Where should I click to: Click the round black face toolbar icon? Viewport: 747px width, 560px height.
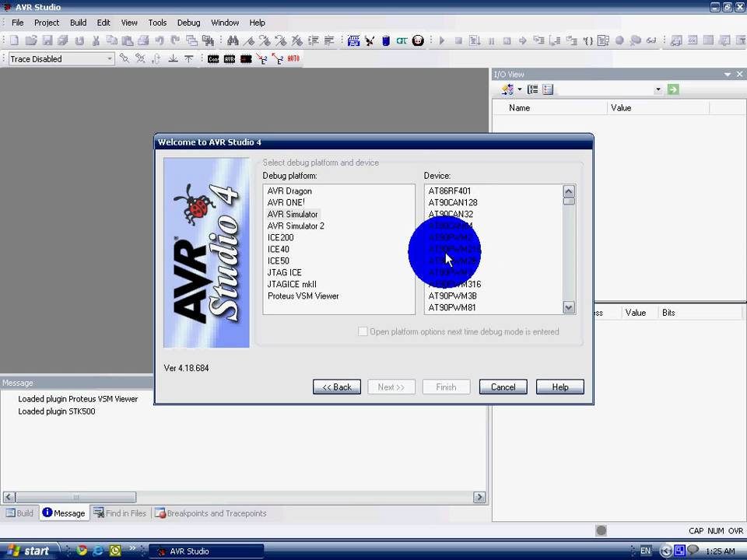418,40
